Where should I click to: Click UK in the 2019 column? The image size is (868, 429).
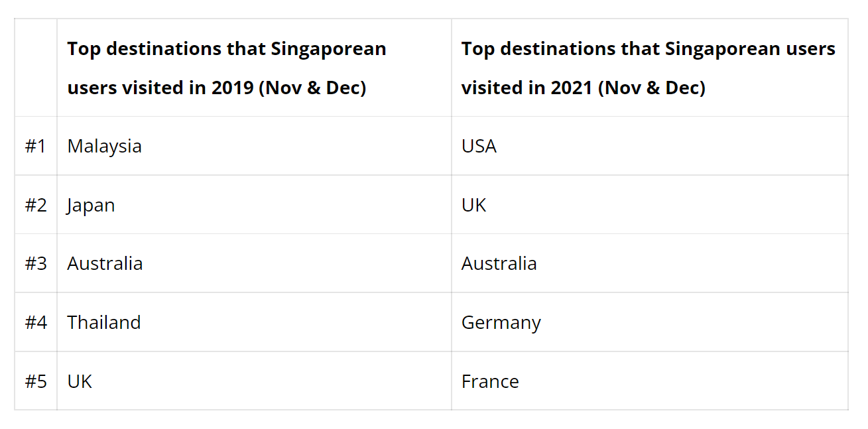pyautogui.click(x=80, y=381)
